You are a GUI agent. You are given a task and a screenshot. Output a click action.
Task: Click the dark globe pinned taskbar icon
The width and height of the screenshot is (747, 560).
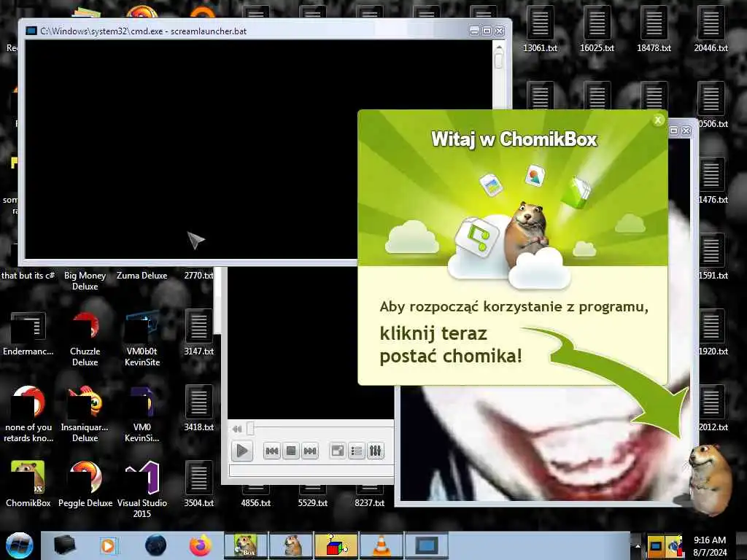[x=155, y=545]
